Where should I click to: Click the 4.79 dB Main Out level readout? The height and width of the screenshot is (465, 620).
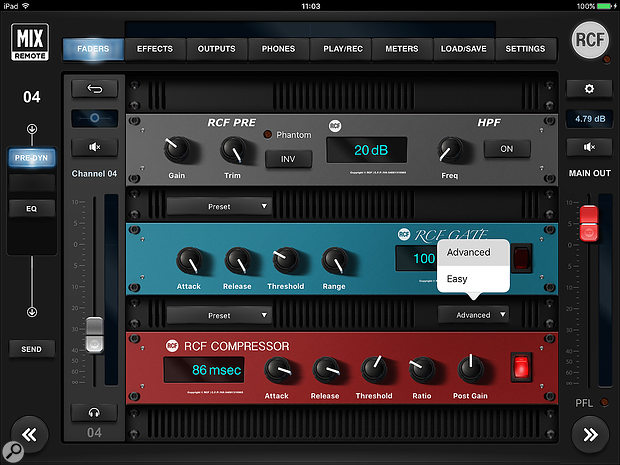(590, 119)
